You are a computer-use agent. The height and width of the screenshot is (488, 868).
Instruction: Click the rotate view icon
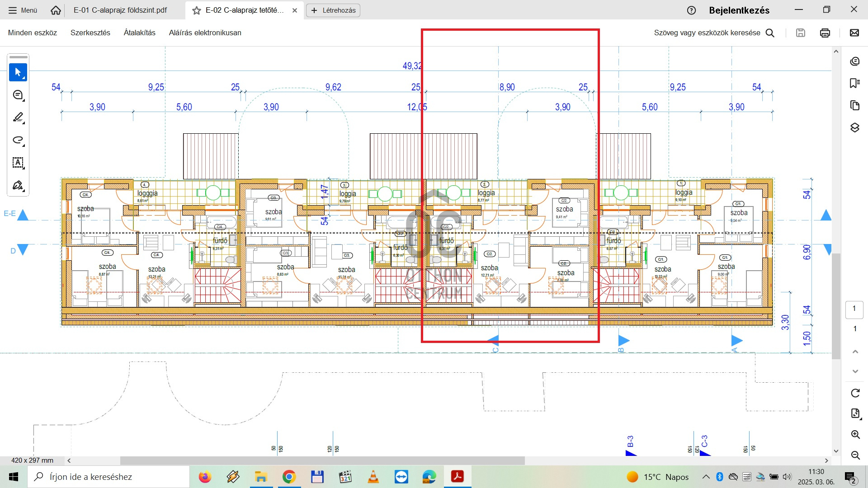click(x=855, y=393)
